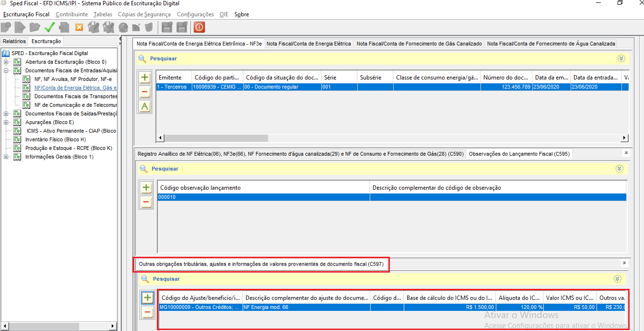The width and height of the screenshot is (644, 331).
Task: Switch to the Relatórios tab
Action: (x=14, y=42)
